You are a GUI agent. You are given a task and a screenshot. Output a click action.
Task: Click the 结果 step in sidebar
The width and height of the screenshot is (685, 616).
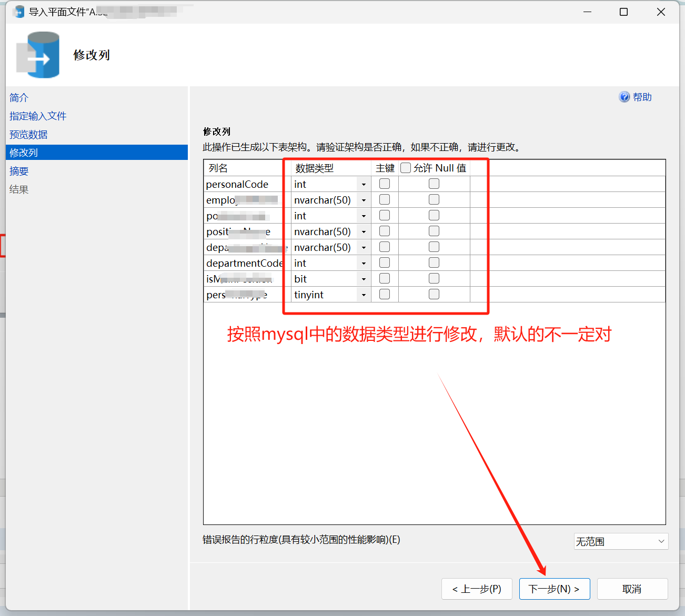(x=19, y=189)
